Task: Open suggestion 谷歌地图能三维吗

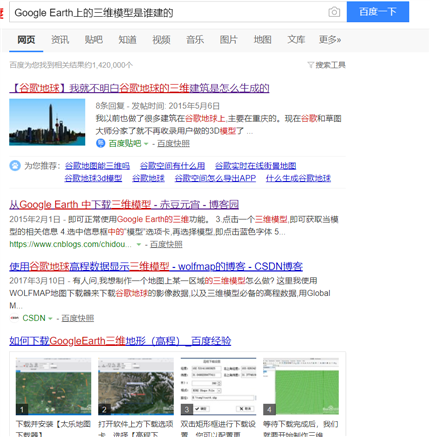Action: [x=97, y=165]
